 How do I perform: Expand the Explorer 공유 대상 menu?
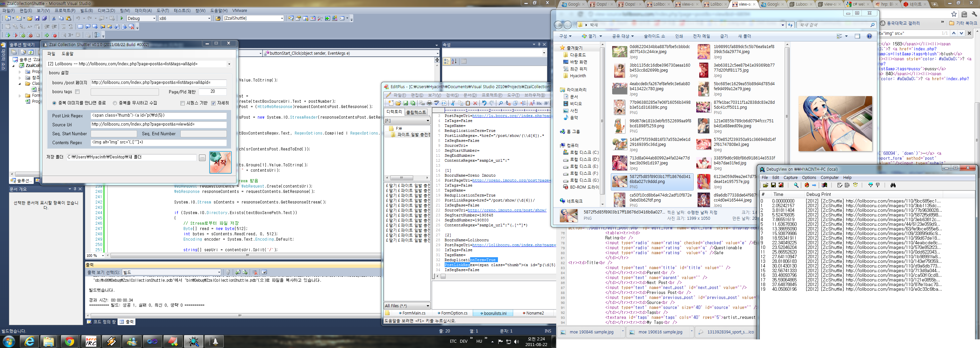623,36
